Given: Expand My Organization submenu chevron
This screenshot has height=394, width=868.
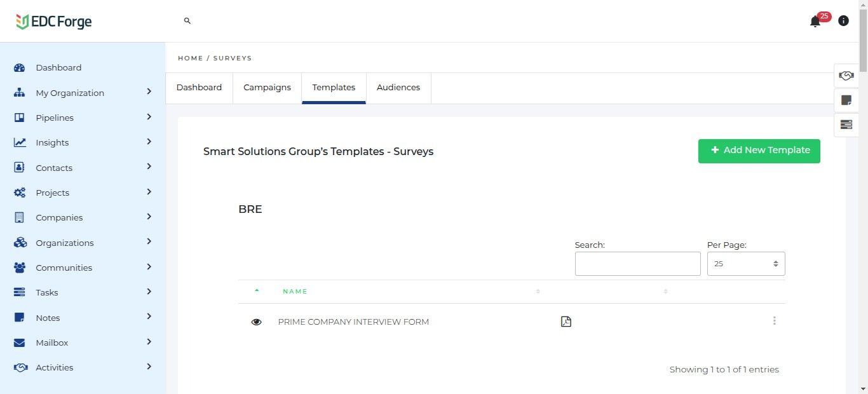Looking at the screenshot, I should click(x=149, y=92).
